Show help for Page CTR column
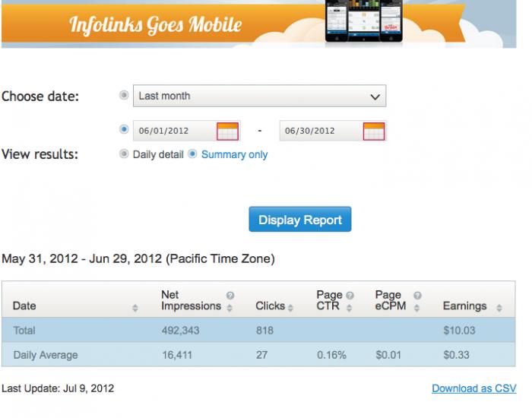532x418 pixels. coord(350,295)
